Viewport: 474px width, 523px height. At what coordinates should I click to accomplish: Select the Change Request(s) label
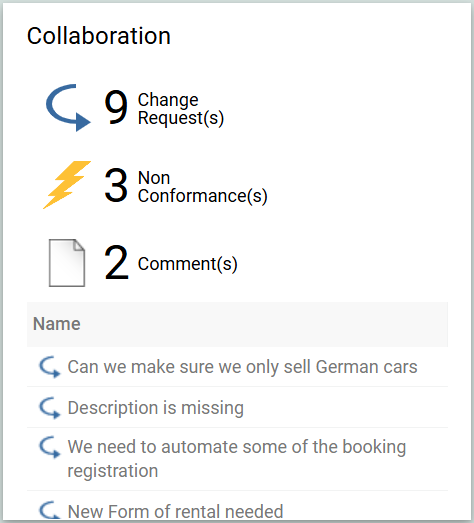[180, 109]
